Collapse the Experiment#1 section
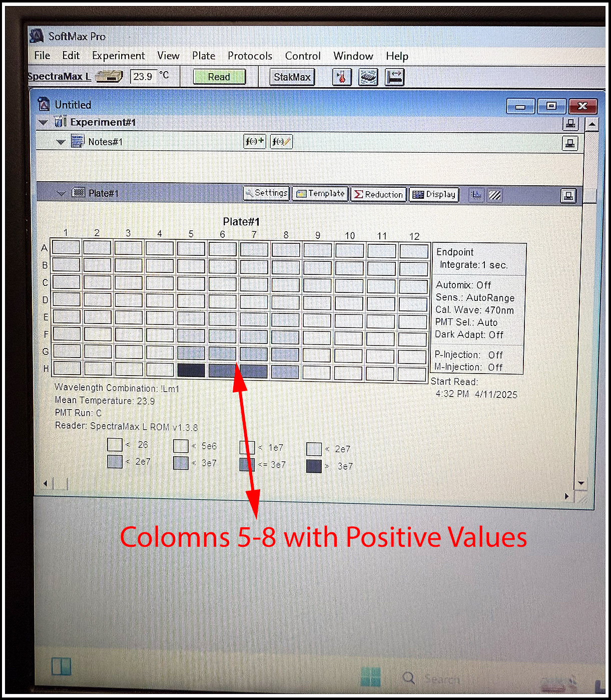Screen dimensions: 611x700 [x=43, y=122]
